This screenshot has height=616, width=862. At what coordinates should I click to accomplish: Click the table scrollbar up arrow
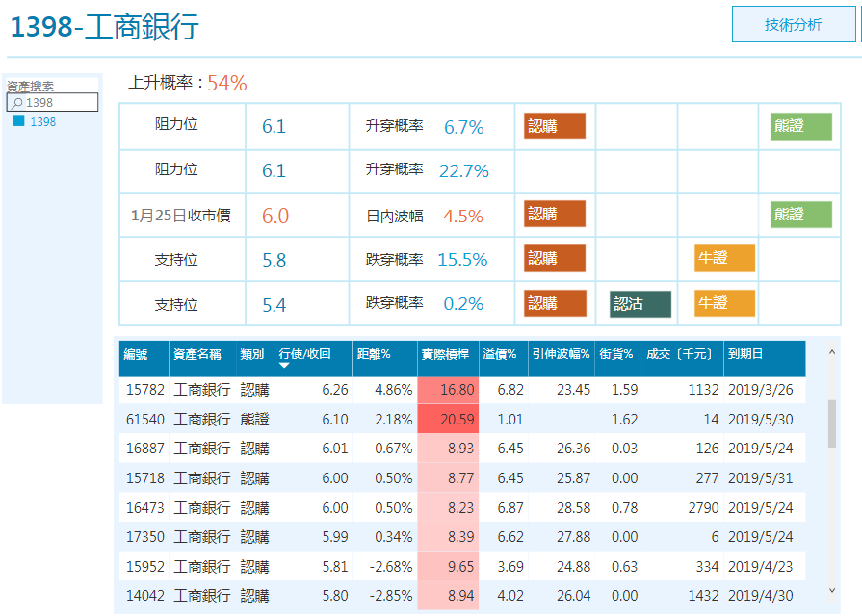coord(832,352)
